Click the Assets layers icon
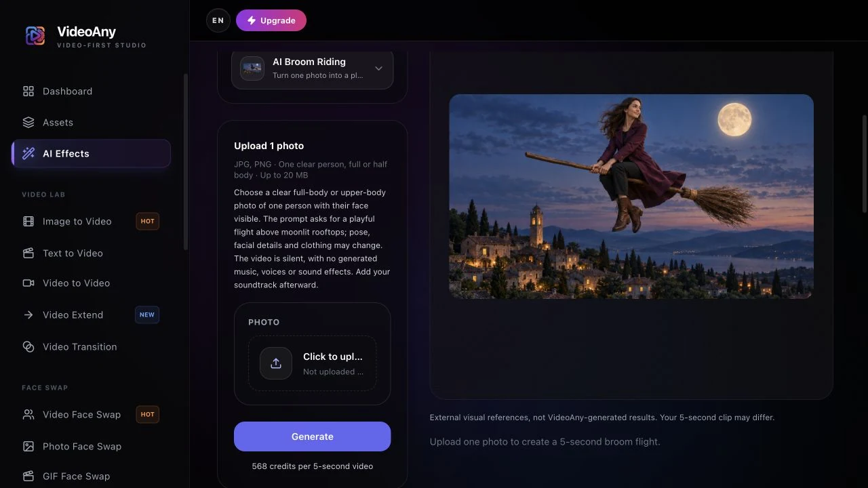The image size is (868, 488). pos(28,123)
